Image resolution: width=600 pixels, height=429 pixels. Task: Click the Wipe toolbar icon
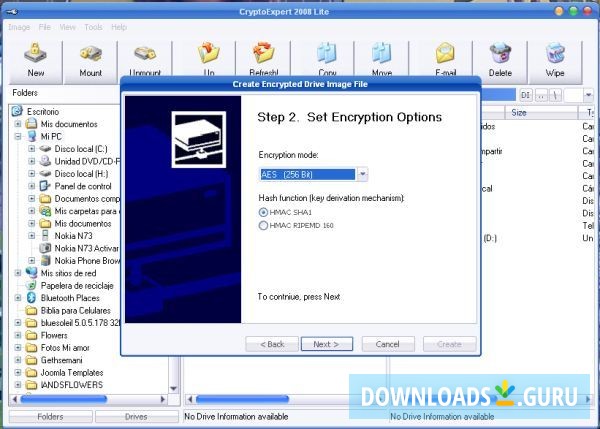point(555,61)
